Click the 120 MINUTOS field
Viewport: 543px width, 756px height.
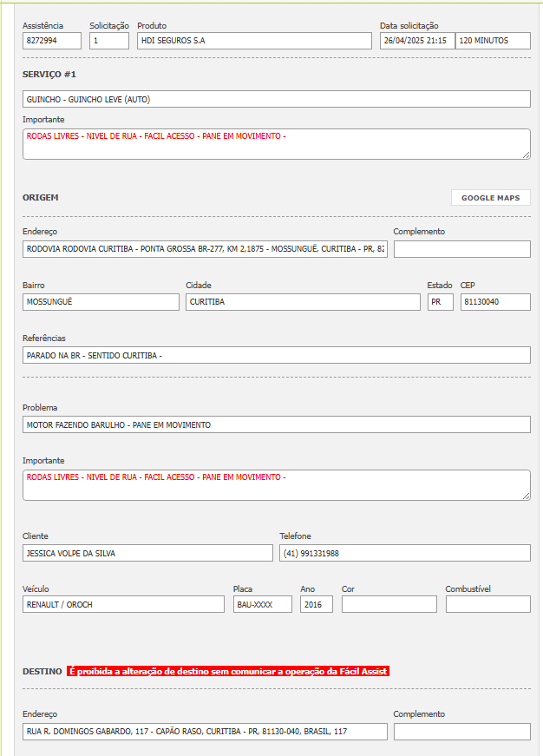coord(493,41)
